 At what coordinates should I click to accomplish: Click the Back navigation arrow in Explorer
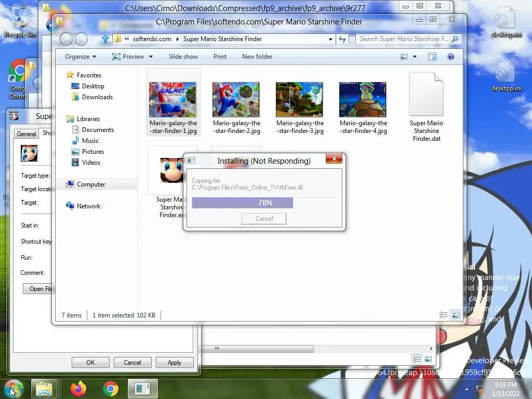point(66,39)
